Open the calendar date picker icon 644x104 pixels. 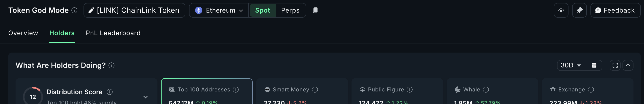coord(594,65)
